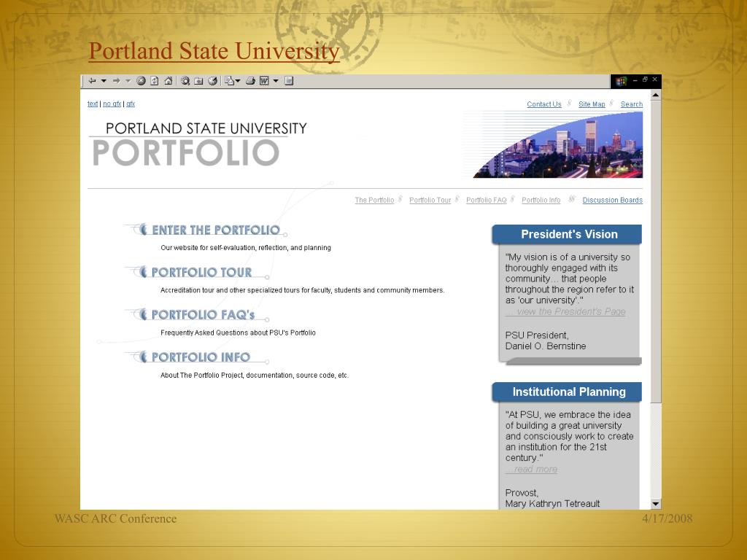Open the Site Map link
The width and height of the screenshot is (747, 560).
[592, 104]
